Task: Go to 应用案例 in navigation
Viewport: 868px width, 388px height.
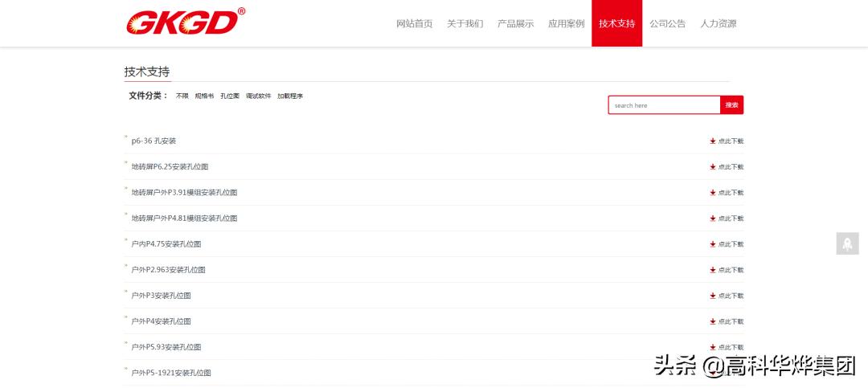Action: [x=567, y=24]
